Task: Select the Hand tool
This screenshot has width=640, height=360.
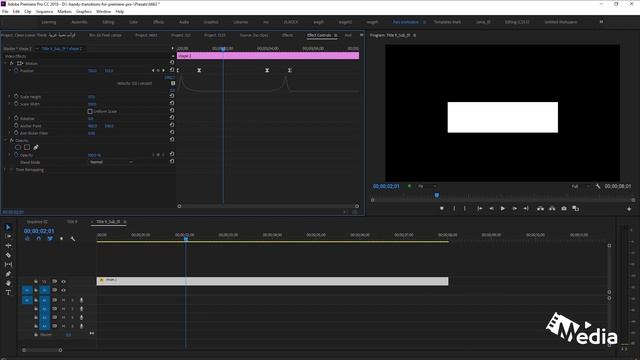Action: [8, 283]
